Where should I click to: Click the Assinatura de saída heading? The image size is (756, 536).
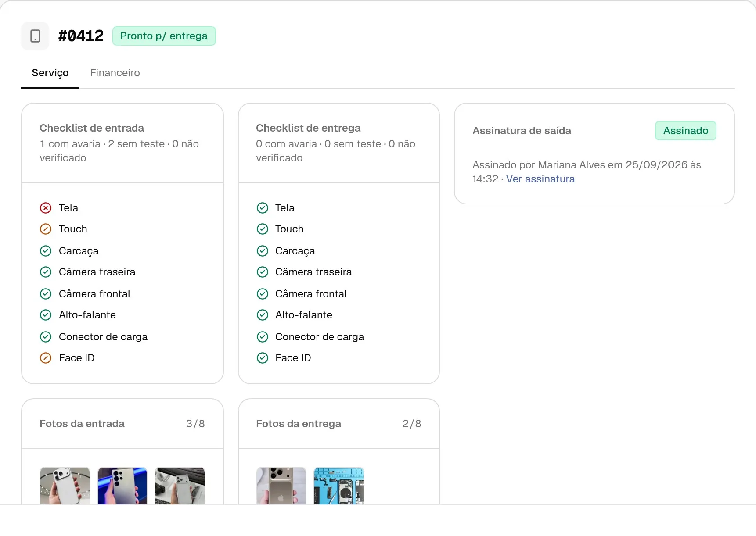pyautogui.click(x=522, y=131)
